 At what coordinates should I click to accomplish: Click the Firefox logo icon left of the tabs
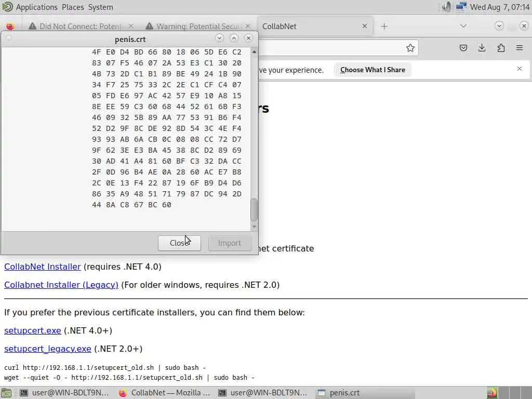[x=10, y=26]
